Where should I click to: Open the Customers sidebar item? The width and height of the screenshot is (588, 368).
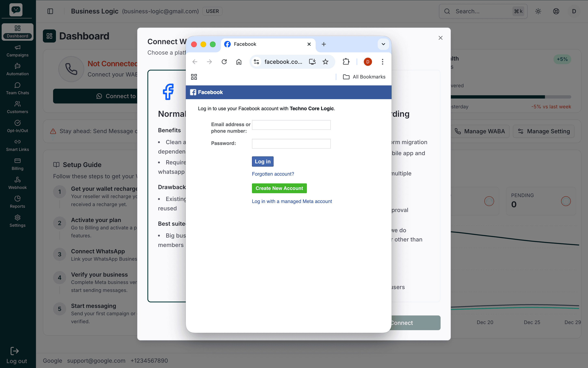18,107
